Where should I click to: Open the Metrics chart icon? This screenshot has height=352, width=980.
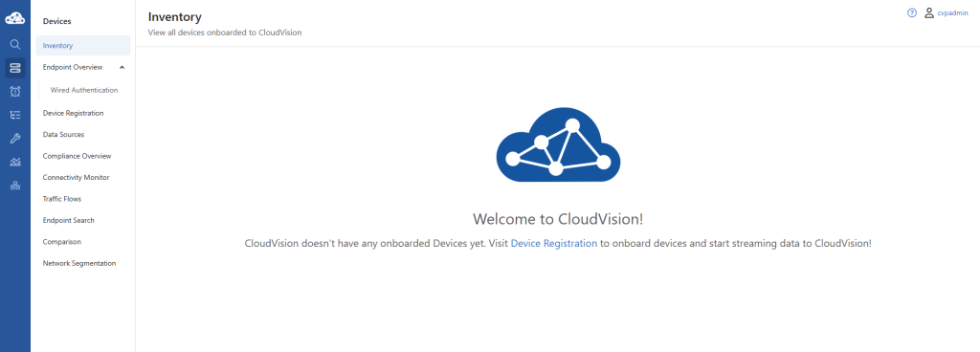(x=15, y=163)
